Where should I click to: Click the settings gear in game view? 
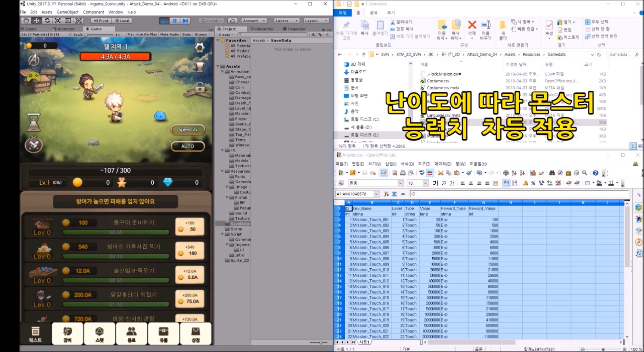200,47
